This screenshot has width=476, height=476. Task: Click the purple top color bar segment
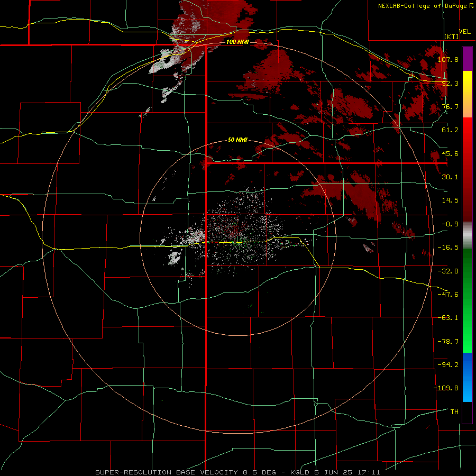(467, 59)
